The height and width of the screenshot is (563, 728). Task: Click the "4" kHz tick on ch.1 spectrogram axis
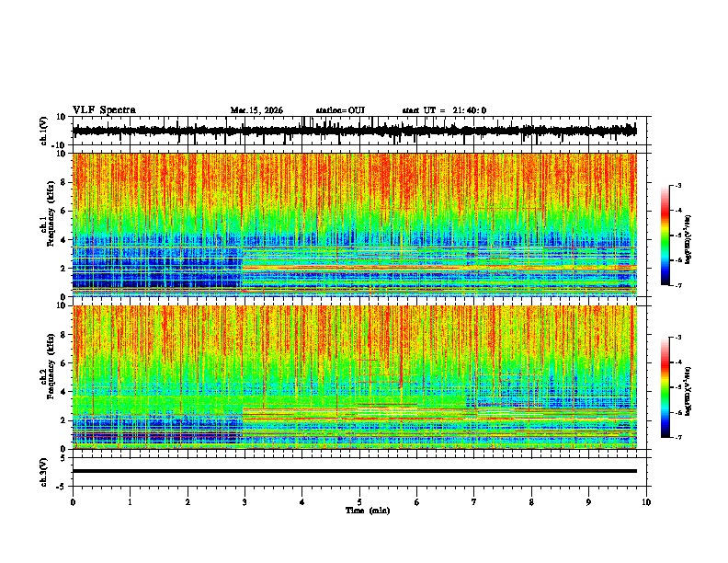click(64, 240)
